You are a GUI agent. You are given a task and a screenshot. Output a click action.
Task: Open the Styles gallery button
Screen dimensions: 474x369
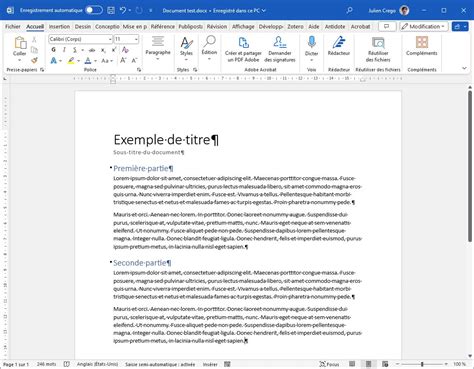pyautogui.click(x=186, y=49)
